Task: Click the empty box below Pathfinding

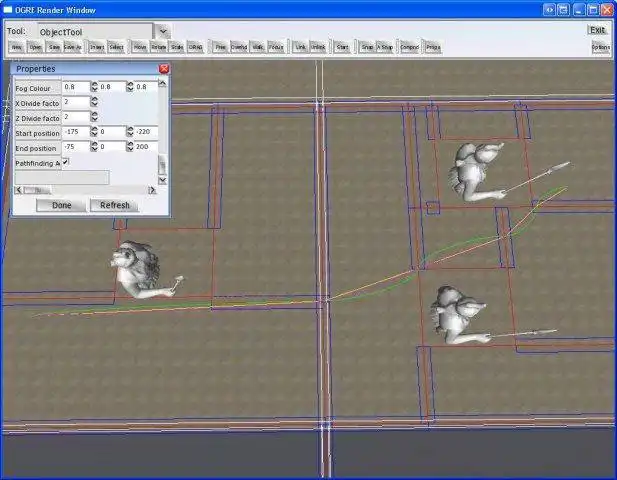Action: pos(62,177)
